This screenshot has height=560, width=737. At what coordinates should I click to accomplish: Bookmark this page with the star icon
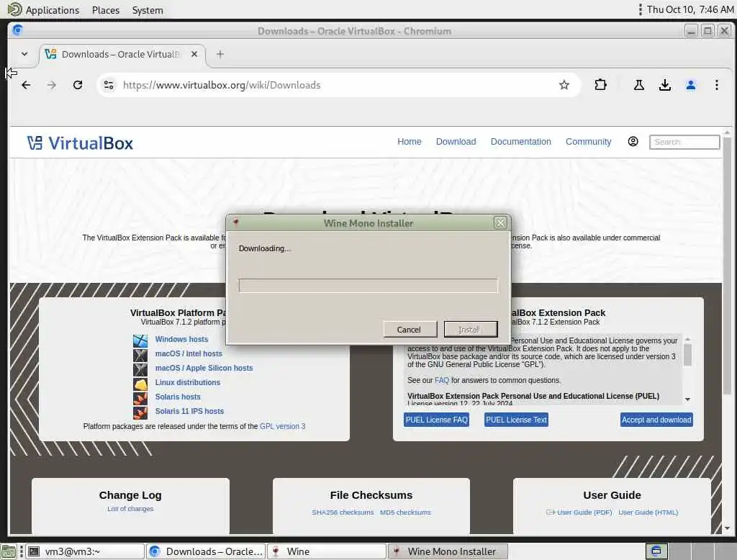click(x=564, y=85)
